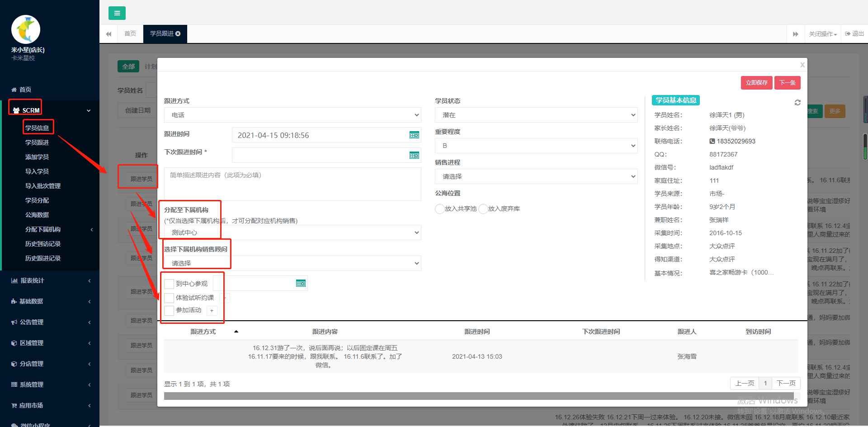868x427 pixels.
Task: Close the 学员跟进 tab via its X icon
Action: (x=178, y=33)
